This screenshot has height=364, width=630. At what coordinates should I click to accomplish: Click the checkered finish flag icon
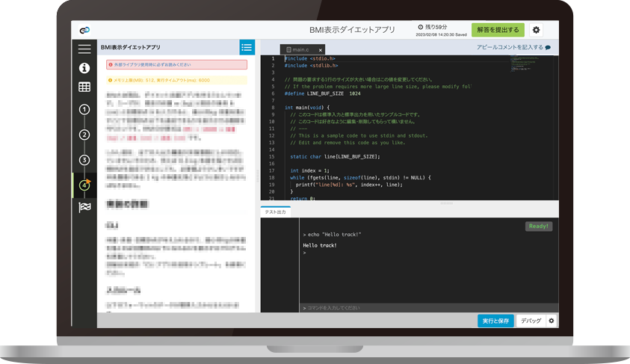tap(84, 207)
